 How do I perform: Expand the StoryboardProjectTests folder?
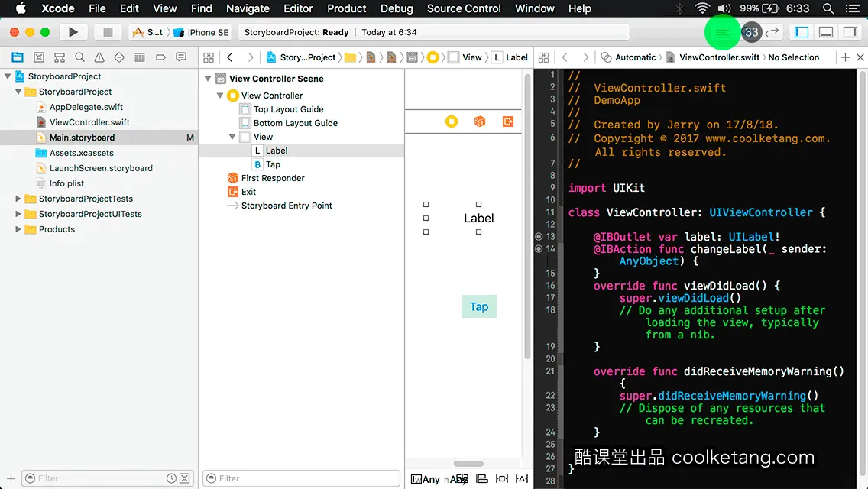[x=18, y=198]
